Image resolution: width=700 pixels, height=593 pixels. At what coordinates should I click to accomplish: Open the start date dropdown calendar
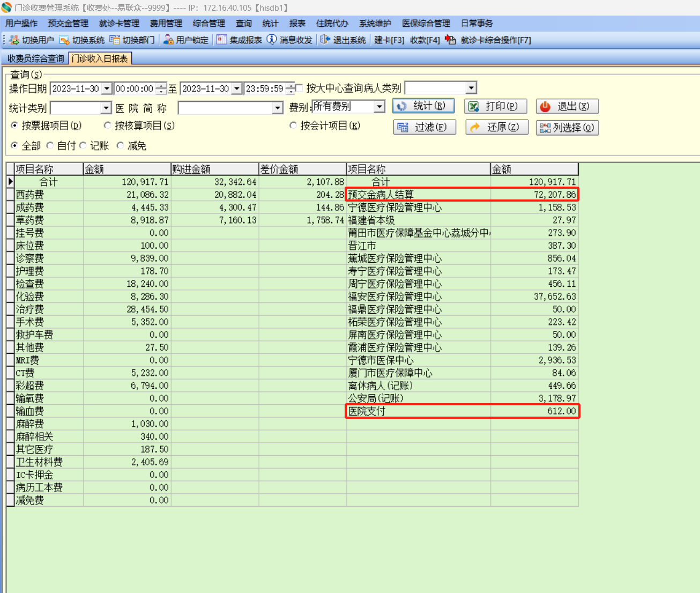click(107, 88)
